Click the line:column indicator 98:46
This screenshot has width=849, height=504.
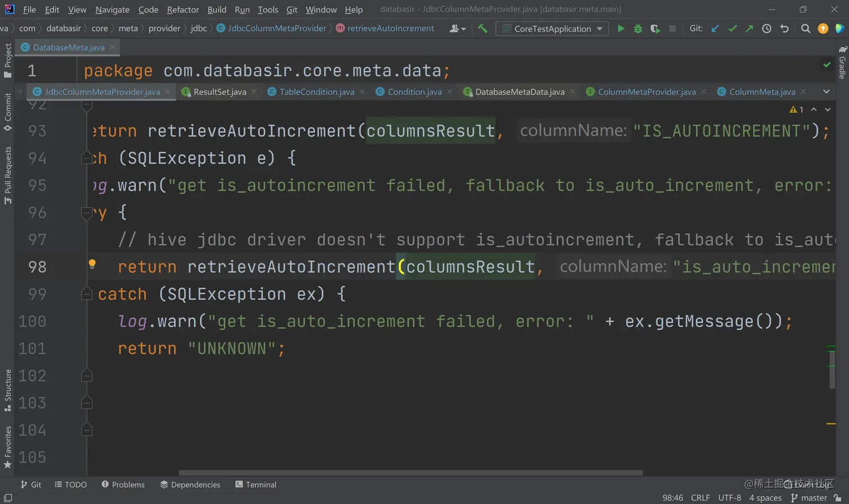click(x=673, y=498)
